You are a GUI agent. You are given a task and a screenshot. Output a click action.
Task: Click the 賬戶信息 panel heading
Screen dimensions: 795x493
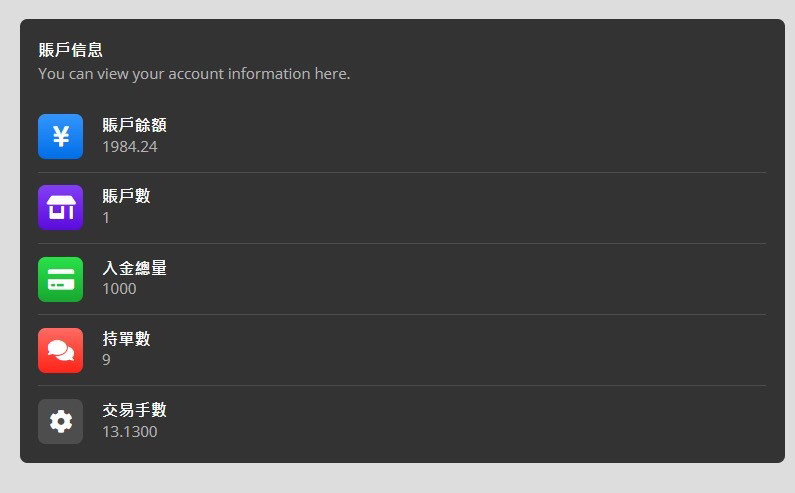[71, 50]
